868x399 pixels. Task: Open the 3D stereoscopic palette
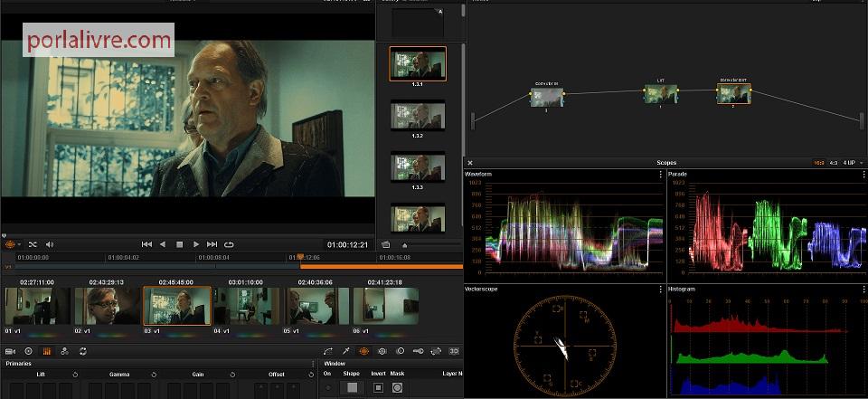click(454, 351)
